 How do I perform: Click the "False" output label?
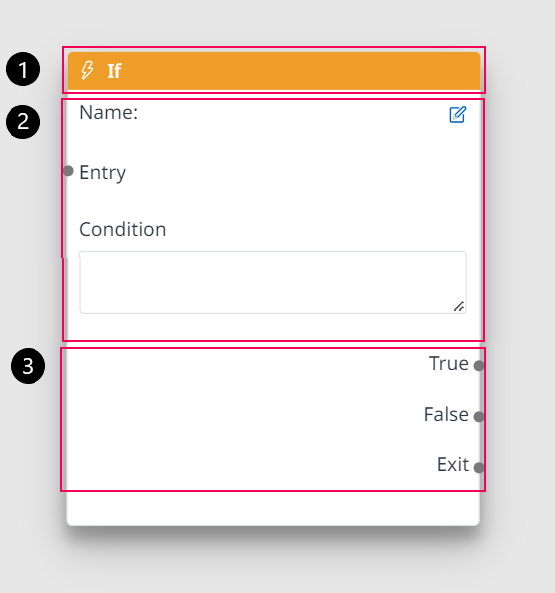[446, 414]
